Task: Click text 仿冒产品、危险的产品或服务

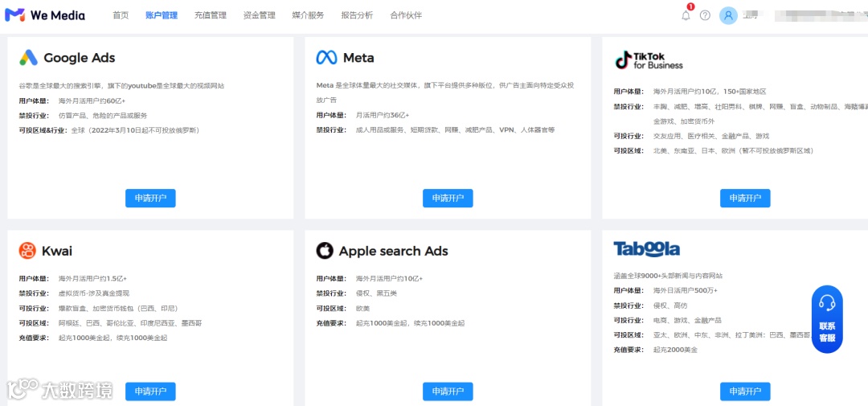Action: [103, 116]
